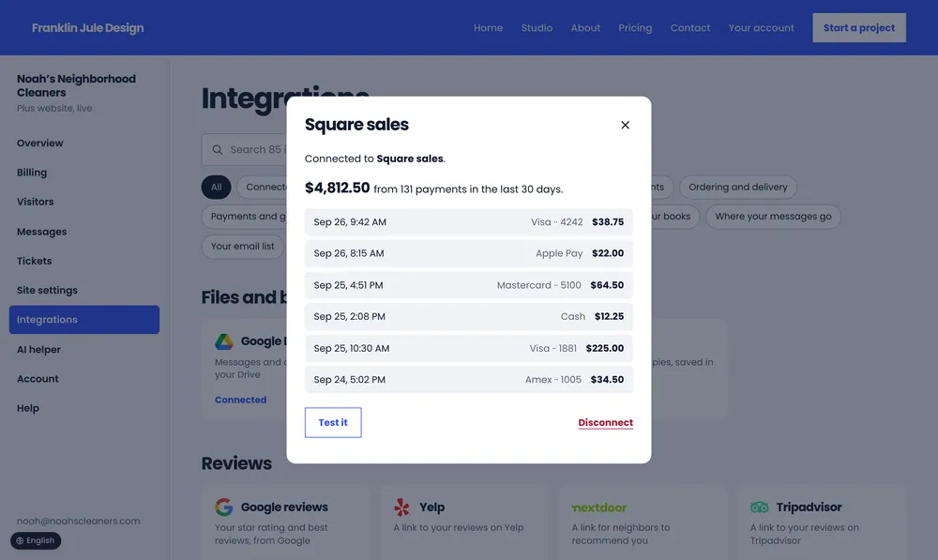The image size is (938, 560).
Task: Click Noah's Neighborhood Cleaners site name
Action: (76, 85)
